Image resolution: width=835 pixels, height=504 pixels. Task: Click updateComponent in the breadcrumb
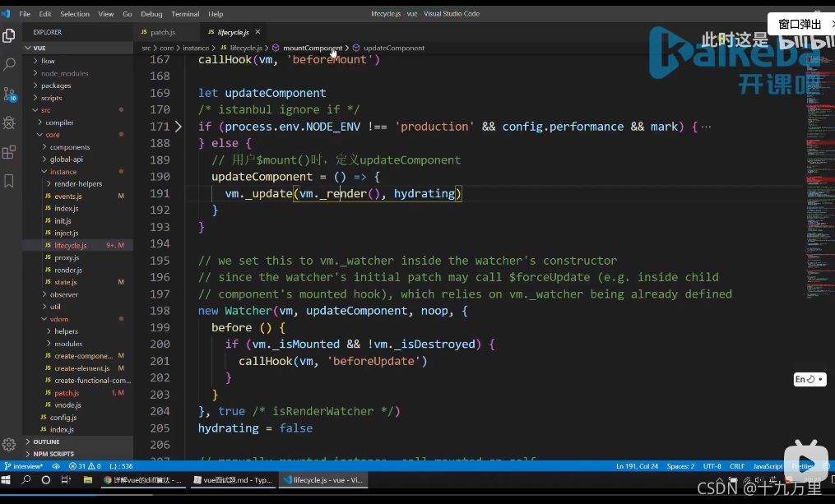(x=393, y=48)
